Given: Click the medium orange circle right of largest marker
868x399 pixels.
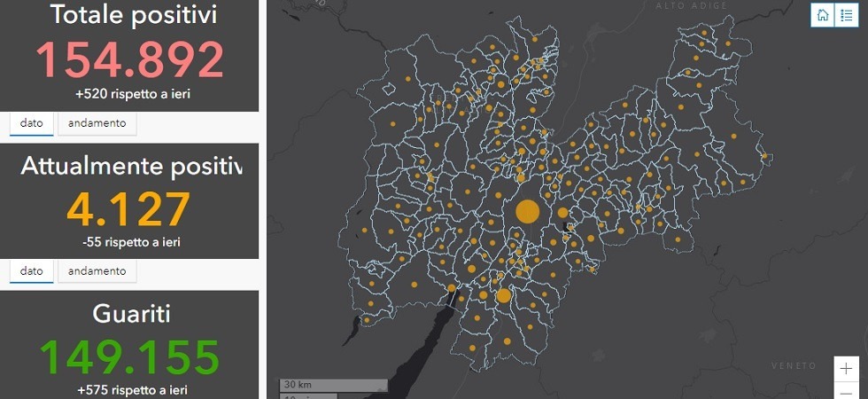Looking at the screenshot, I should coord(562,213).
